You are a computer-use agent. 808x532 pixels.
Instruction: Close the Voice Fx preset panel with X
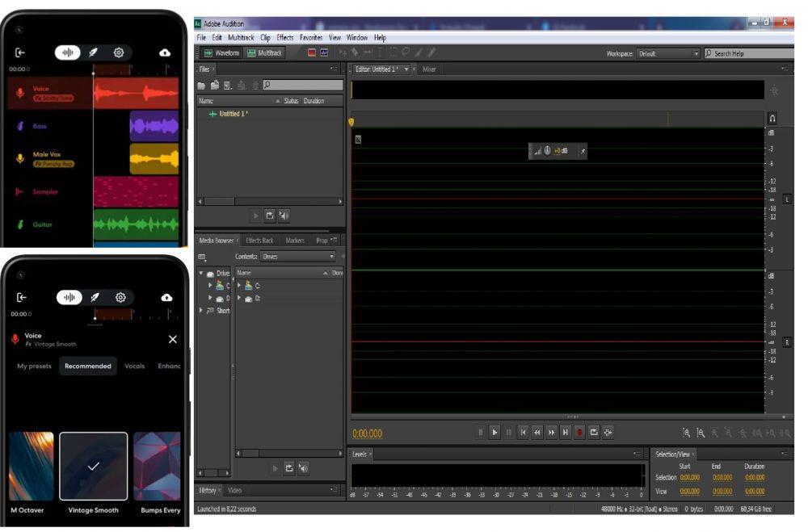(173, 339)
